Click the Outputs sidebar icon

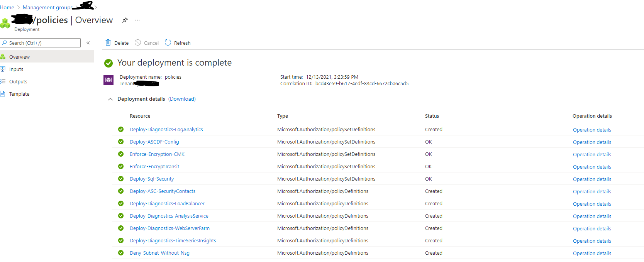pyautogui.click(x=3, y=81)
